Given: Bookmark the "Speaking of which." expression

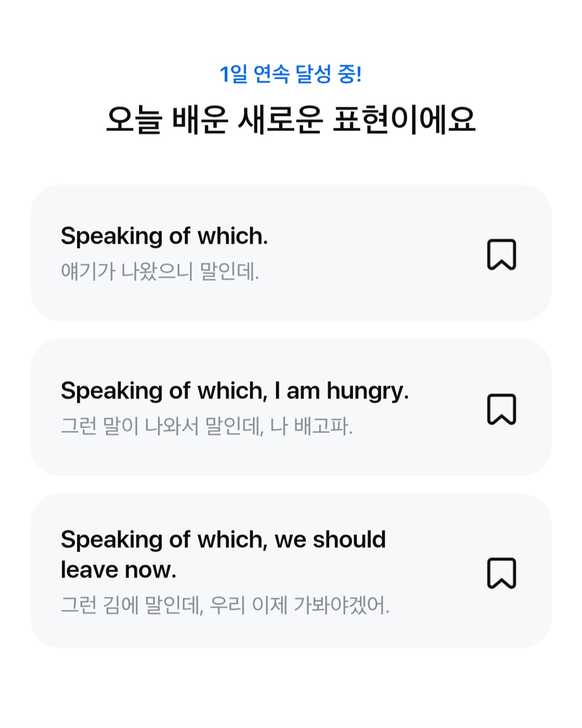Looking at the screenshot, I should 502,254.
